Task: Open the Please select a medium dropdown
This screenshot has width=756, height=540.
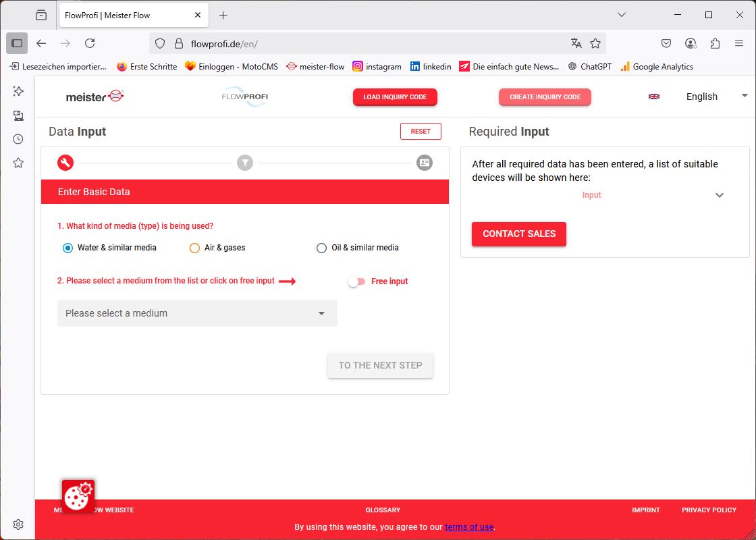Action: coord(196,313)
